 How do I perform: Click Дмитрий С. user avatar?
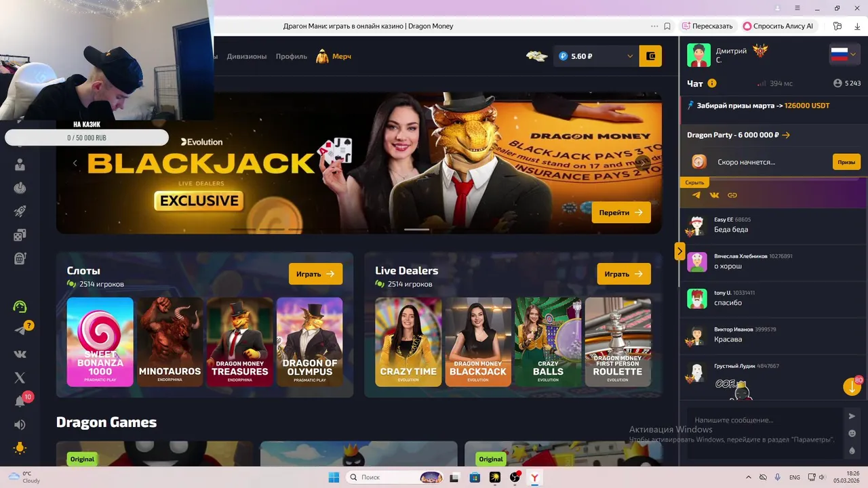point(698,55)
